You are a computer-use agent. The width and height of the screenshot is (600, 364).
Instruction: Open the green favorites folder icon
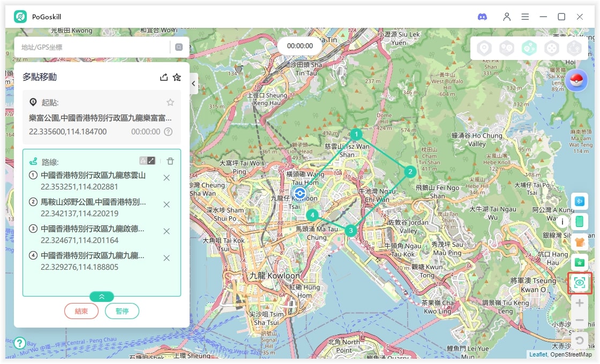[x=579, y=262]
